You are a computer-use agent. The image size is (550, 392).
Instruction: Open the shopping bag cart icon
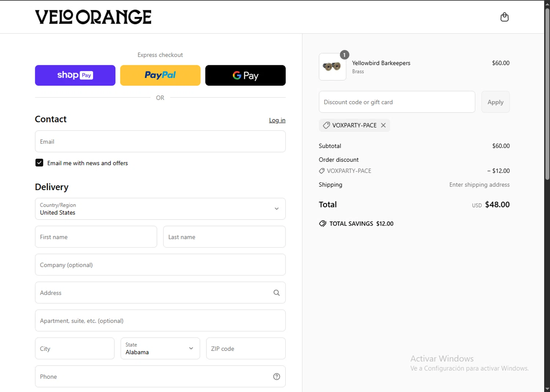(x=505, y=17)
